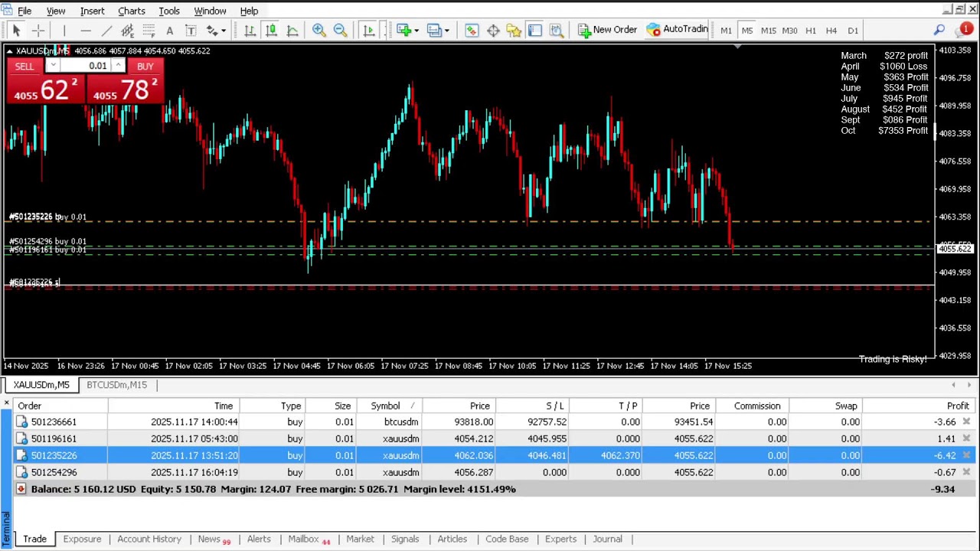980x551 pixels.
Task: Open the Help menu
Action: 249,11
